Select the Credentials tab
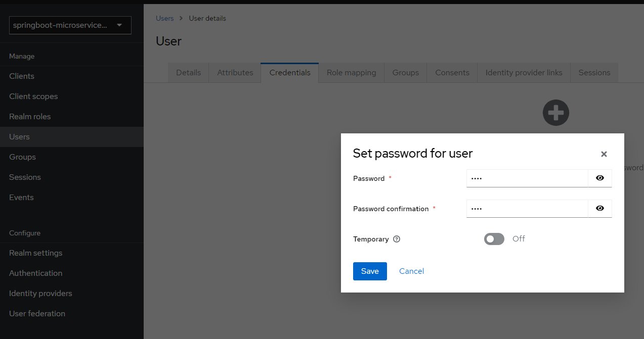The width and height of the screenshot is (644, 339). (x=290, y=73)
